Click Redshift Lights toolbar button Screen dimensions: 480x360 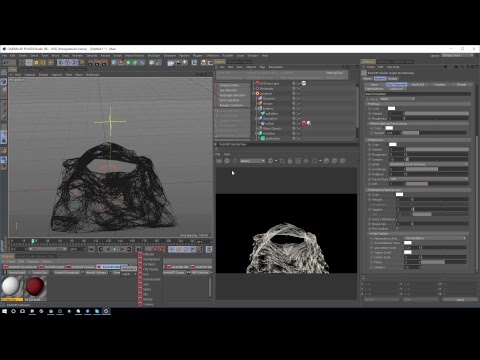point(52,267)
